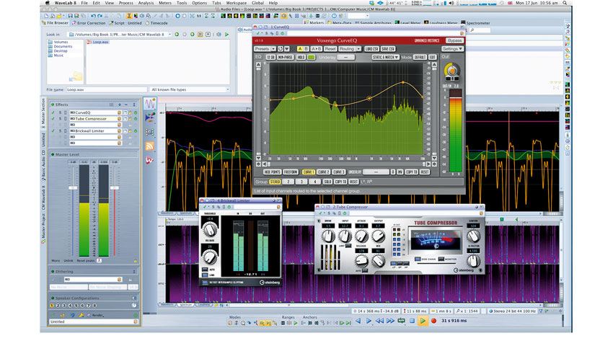
Task: Collapse the Effects section in Master Section
Action: (53, 105)
